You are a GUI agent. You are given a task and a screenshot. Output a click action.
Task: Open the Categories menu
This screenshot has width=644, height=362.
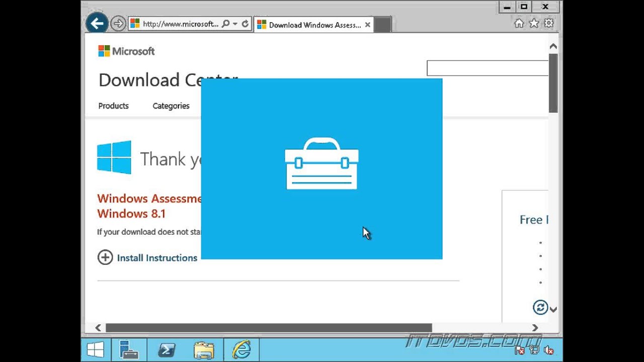click(x=171, y=106)
